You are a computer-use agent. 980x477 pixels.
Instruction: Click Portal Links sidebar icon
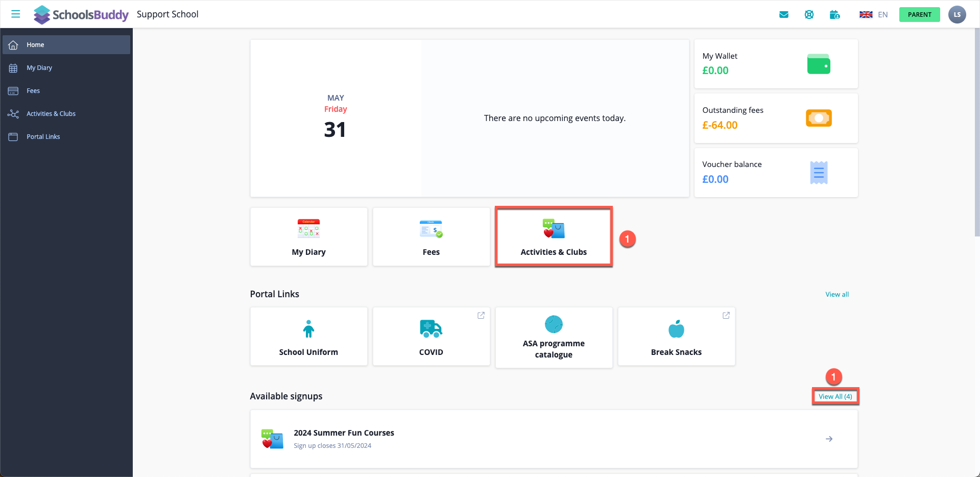pos(13,137)
